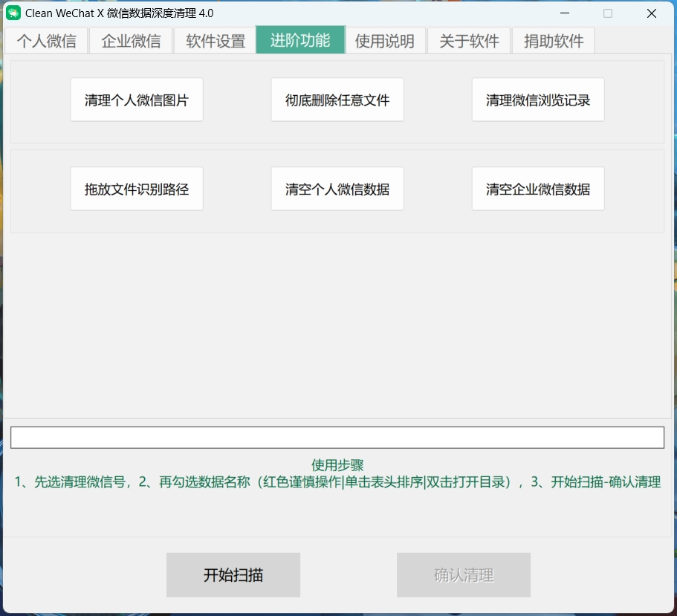Close the Clean WeChat X window
Image resolution: width=677 pixels, height=616 pixels.
652,13
